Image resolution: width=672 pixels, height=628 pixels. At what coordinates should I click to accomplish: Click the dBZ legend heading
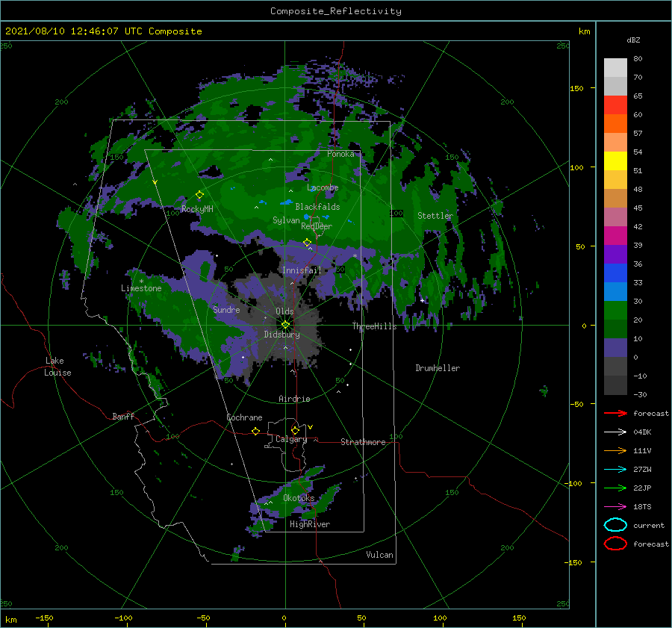pyautogui.click(x=633, y=40)
